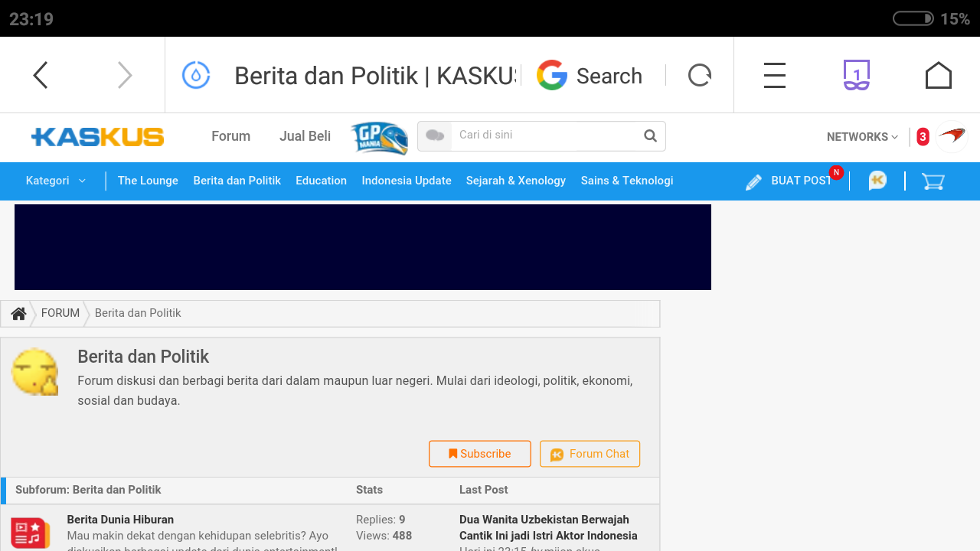The width and height of the screenshot is (980, 551).
Task: Open the user profile avatar
Action: [952, 137]
